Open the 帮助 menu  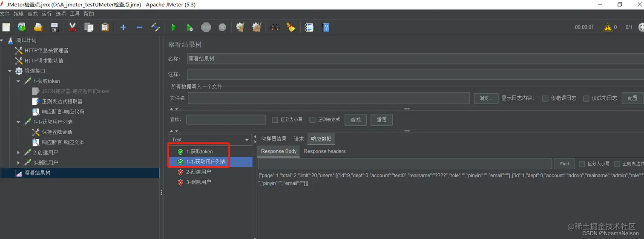pyautogui.click(x=89, y=14)
